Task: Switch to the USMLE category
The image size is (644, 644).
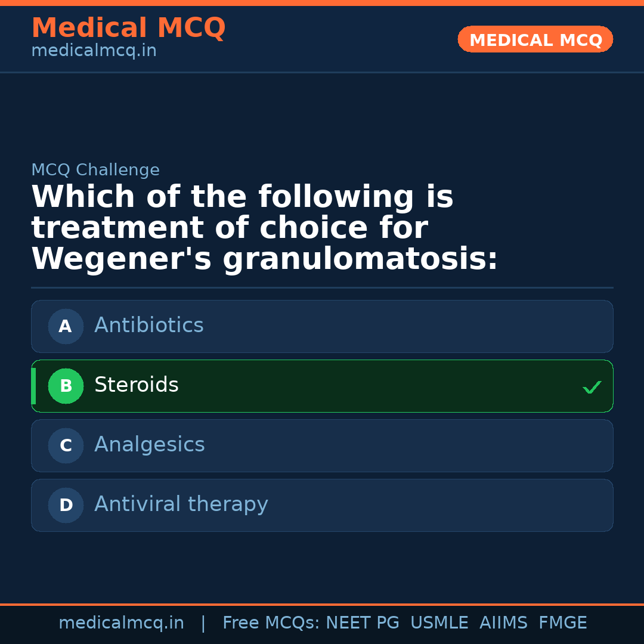Action: [439, 623]
